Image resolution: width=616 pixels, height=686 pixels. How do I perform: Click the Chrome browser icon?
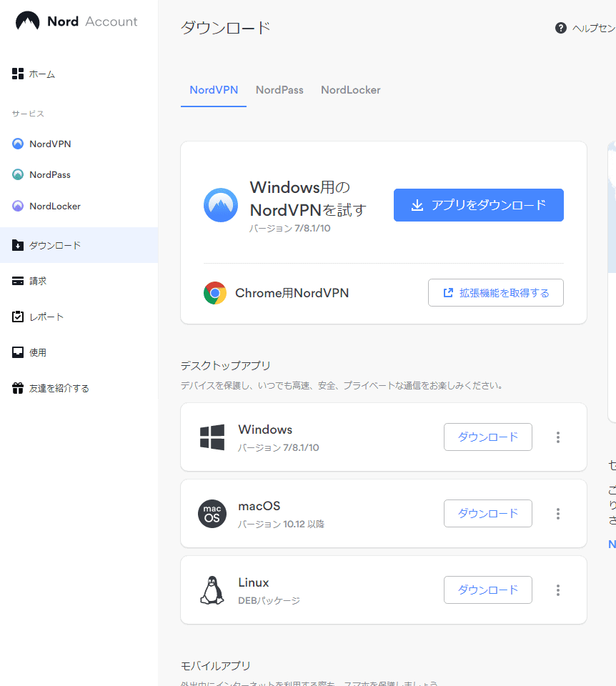[215, 293]
